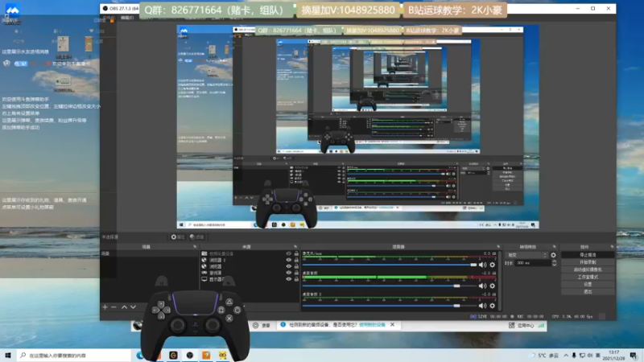Viewport: 644px width, 362px height.
Task: Select the 浏览器 2 source row
Action: [250, 260]
